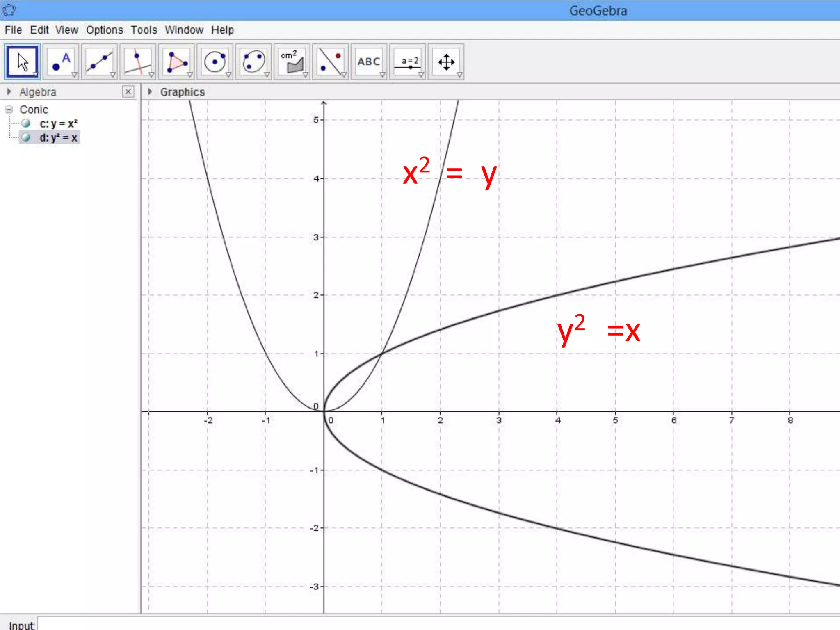The height and width of the screenshot is (630, 840).
Task: Insert text with the ABC tool
Action: tap(369, 62)
